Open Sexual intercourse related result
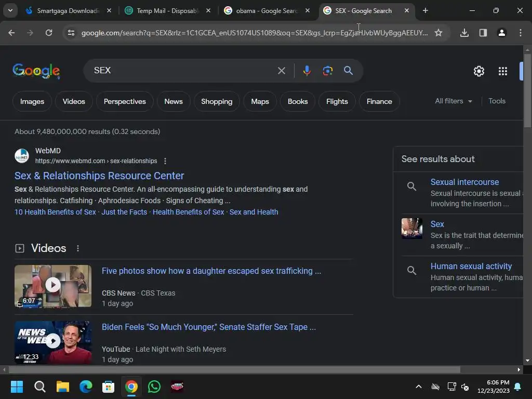 (x=464, y=182)
